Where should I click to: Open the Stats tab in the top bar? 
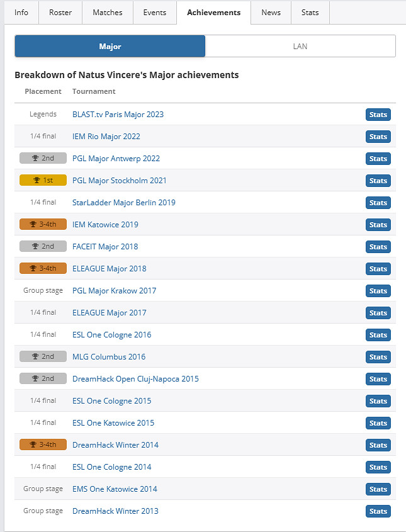(310, 13)
